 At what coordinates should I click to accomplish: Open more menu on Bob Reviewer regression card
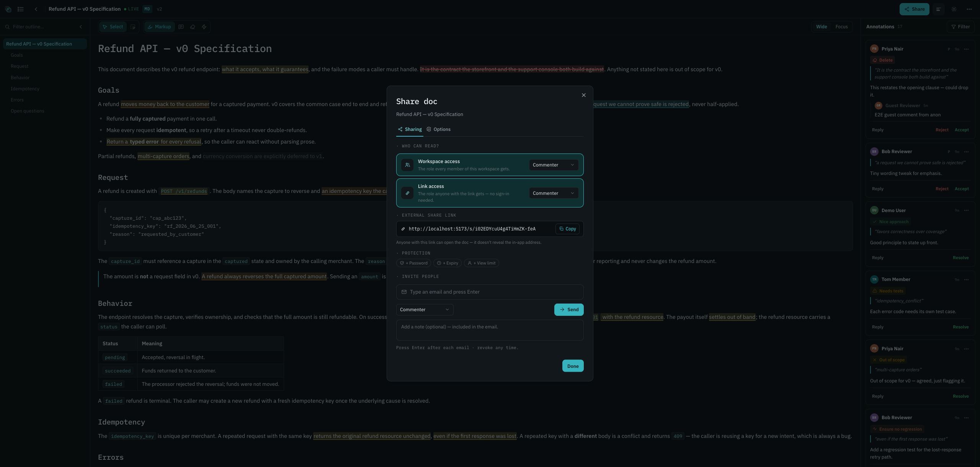tap(966, 418)
